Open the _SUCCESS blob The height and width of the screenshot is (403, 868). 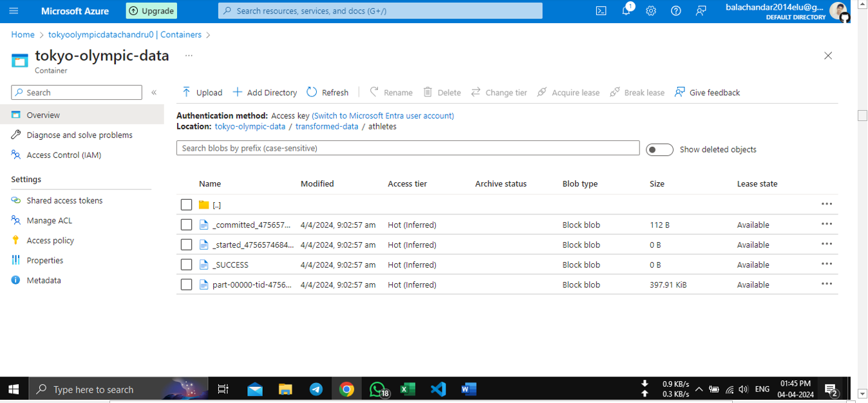click(x=230, y=265)
